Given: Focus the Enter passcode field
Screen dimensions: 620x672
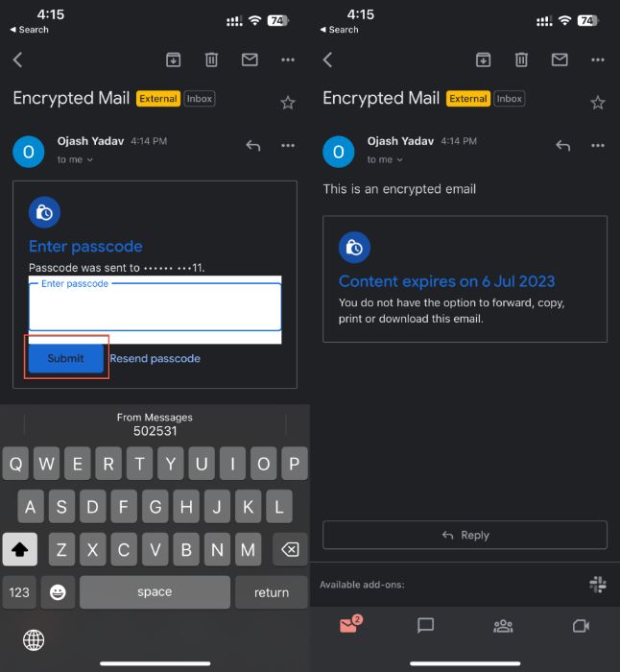Looking at the screenshot, I should pos(155,307).
